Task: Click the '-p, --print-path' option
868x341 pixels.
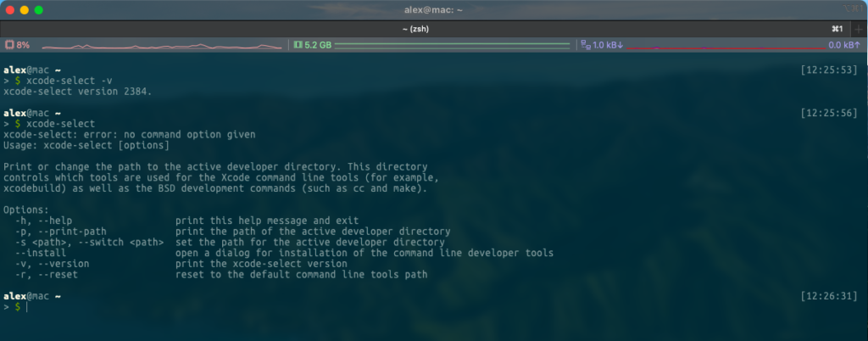Action: click(x=60, y=231)
